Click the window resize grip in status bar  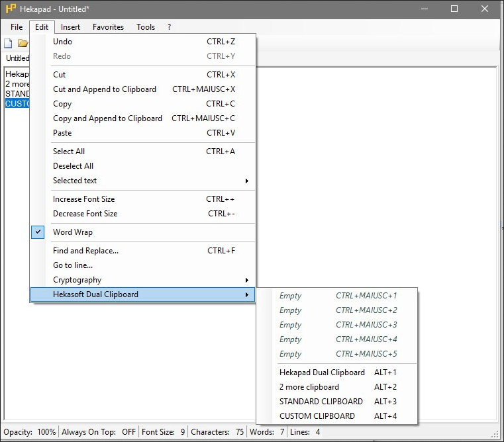[495, 434]
